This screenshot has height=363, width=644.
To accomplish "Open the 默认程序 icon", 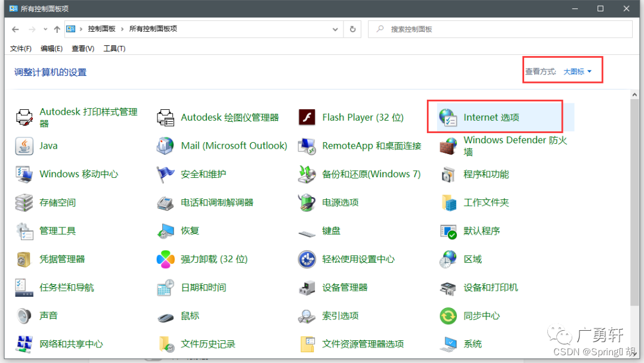I will click(x=448, y=231).
